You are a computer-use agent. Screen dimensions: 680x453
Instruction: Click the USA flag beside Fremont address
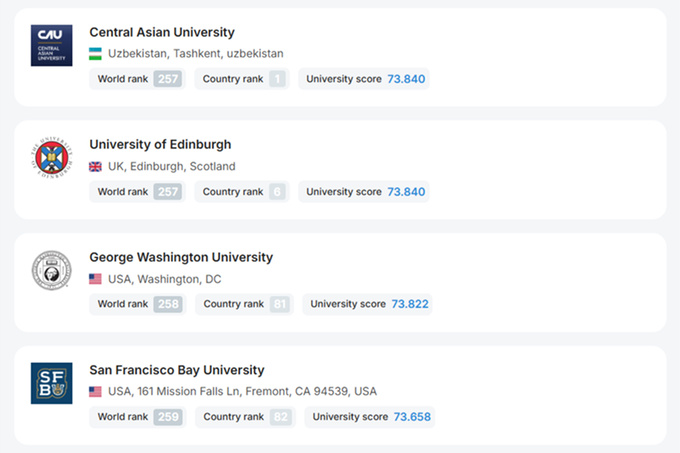pos(96,391)
